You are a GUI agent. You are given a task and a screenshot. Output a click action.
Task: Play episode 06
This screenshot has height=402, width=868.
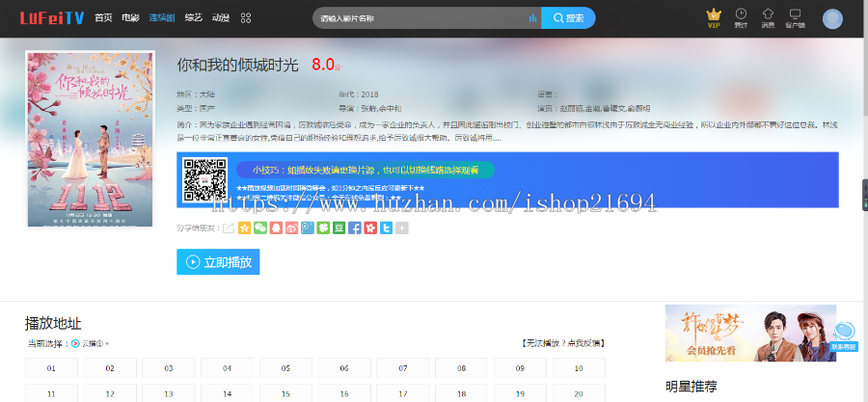[344, 368]
